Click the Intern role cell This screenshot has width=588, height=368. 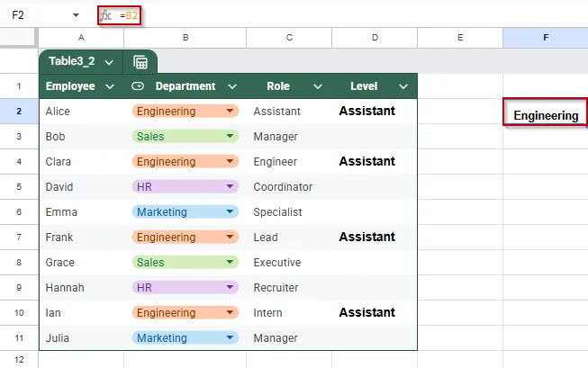tap(289, 312)
